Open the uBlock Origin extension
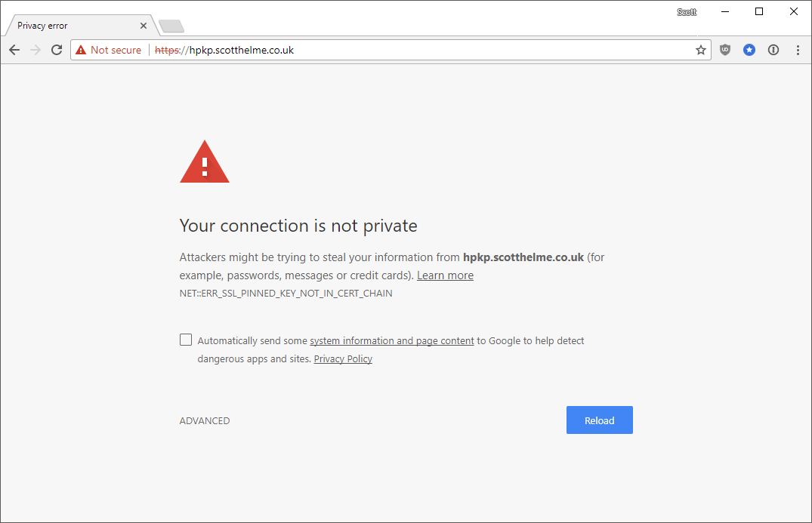Image resolution: width=812 pixels, height=523 pixels. click(x=724, y=50)
